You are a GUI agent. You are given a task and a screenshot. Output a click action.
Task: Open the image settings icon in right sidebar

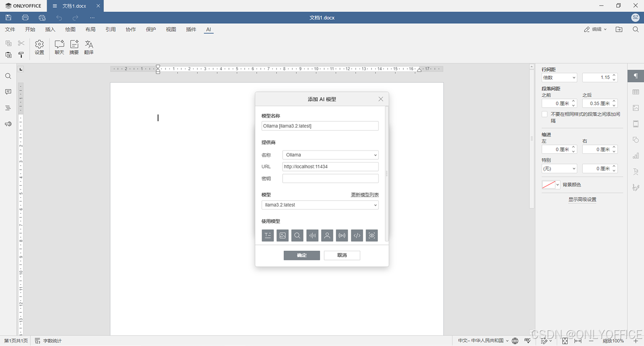tap(636, 108)
